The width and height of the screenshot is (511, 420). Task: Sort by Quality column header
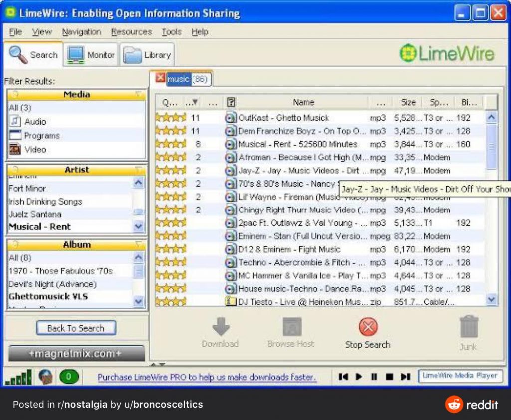coord(170,102)
